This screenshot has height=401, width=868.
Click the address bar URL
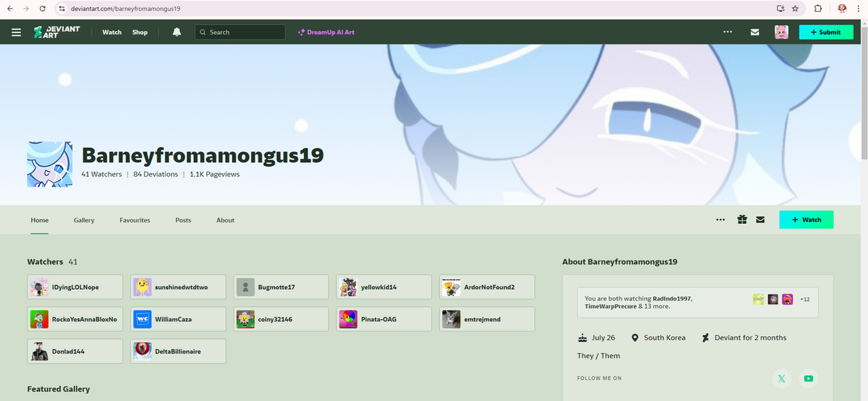[125, 8]
